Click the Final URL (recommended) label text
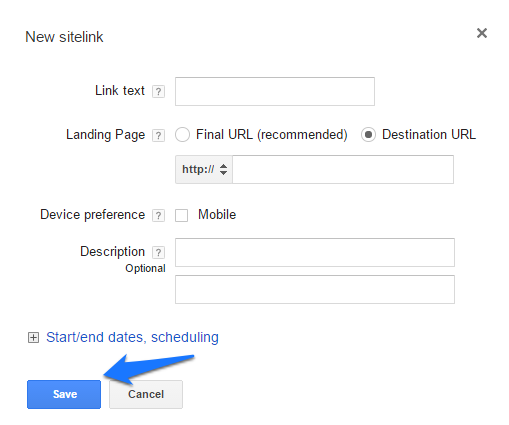509x425 pixels. (272, 135)
